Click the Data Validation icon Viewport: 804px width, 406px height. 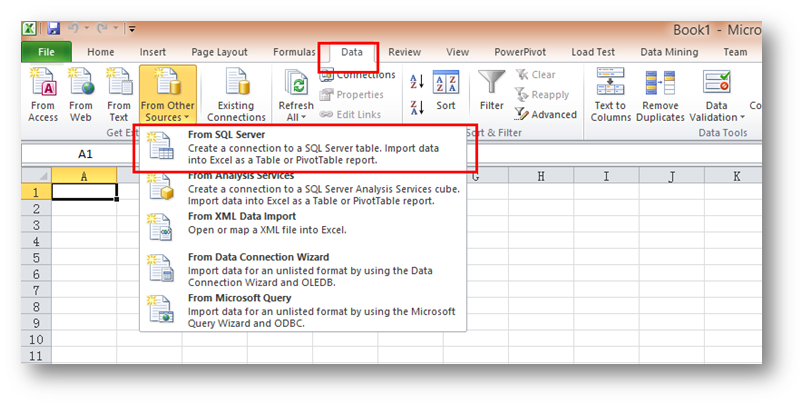click(x=716, y=82)
